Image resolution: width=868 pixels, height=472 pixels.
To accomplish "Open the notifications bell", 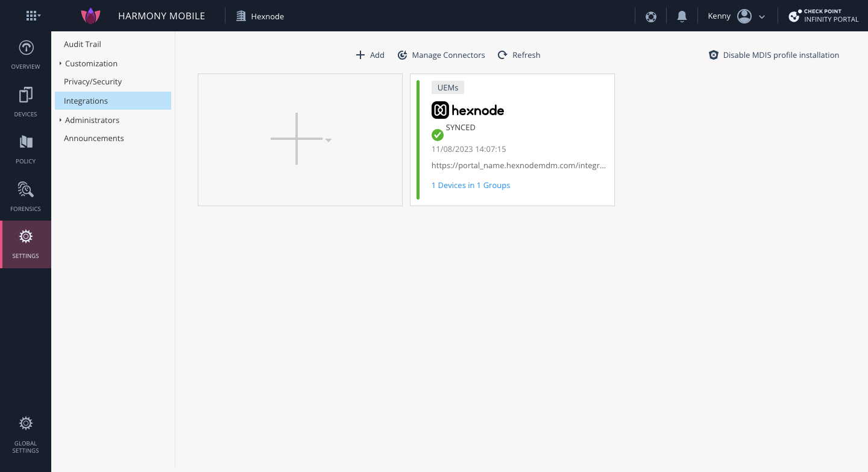I will point(682,16).
